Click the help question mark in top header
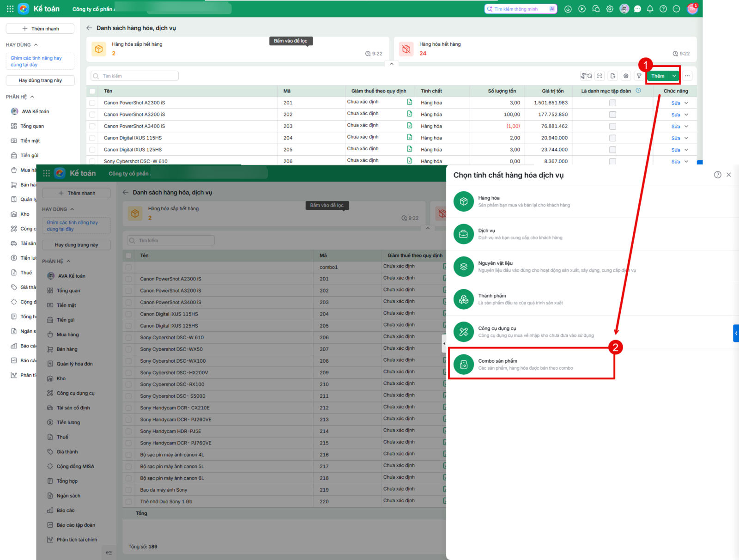This screenshot has width=739, height=560. coord(663,9)
